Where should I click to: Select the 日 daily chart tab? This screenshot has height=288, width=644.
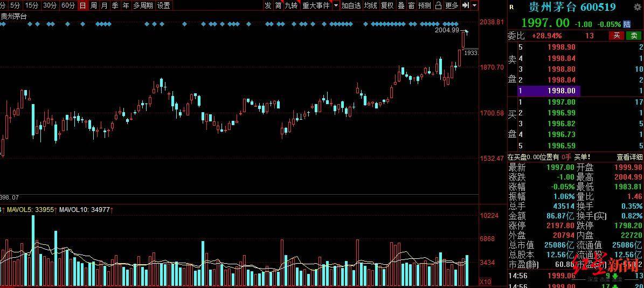click(x=83, y=5)
